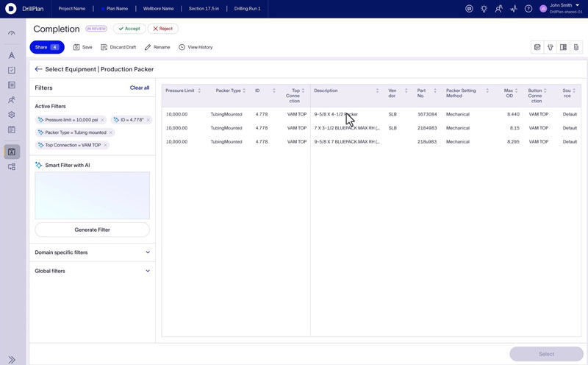Select the Drilling Run 1 breadcrumb item
Image resolution: width=588 pixels, height=365 pixels.
tap(247, 9)
